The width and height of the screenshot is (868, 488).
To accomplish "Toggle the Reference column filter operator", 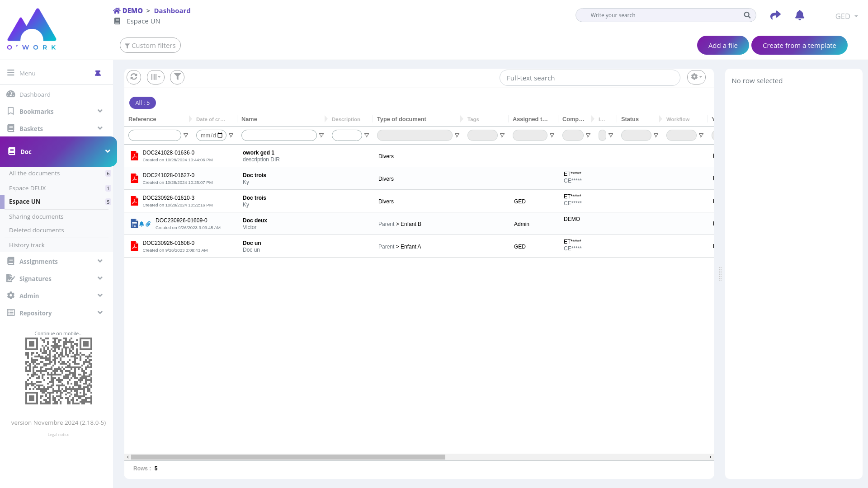I will click(x=186, y=136).
